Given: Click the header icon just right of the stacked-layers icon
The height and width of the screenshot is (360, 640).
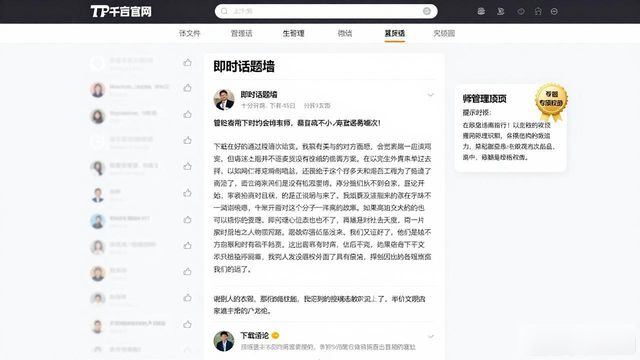Looking at the screenshot, I should pos(501,11).
